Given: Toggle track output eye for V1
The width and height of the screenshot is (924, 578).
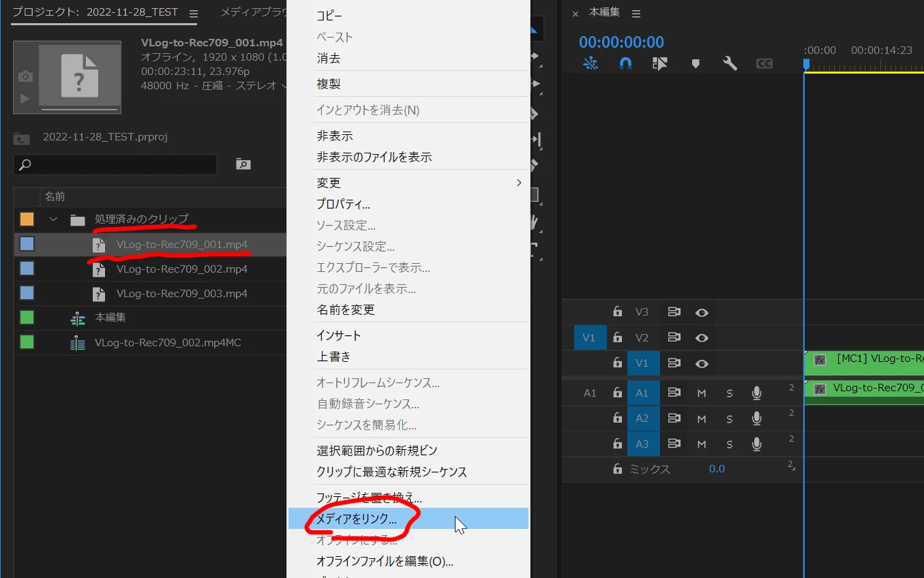Looking at the screenshot, I should (x=702, y=364).
